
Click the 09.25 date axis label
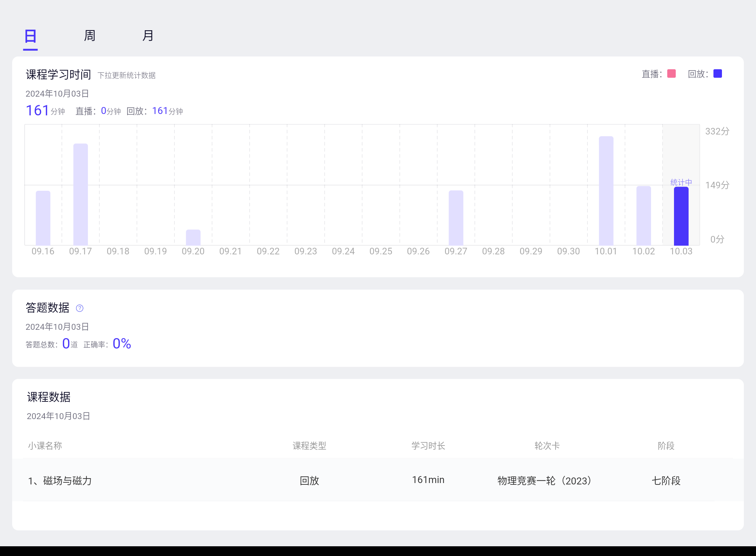coord(381,251)
